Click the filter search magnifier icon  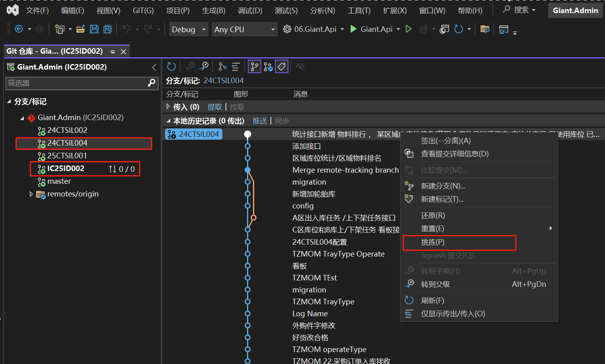152,83
